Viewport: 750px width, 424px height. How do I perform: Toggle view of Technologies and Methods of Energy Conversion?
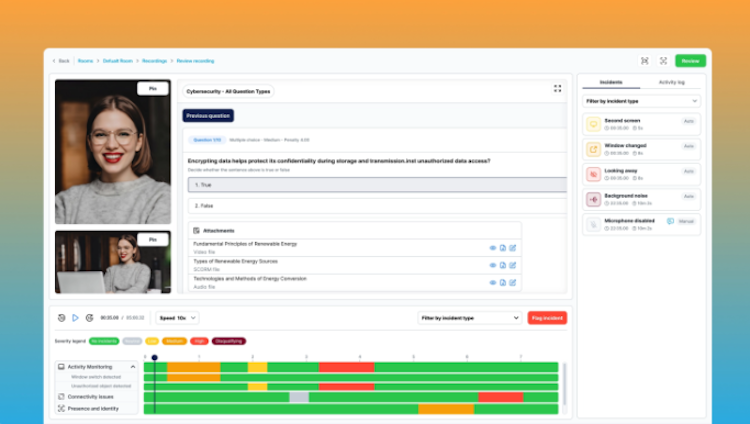493,282
